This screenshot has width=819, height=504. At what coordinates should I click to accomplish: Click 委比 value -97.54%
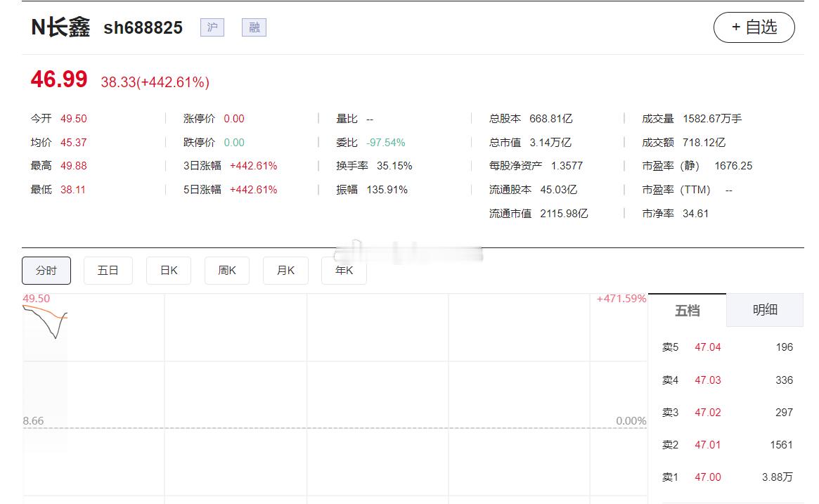[385, 142]
